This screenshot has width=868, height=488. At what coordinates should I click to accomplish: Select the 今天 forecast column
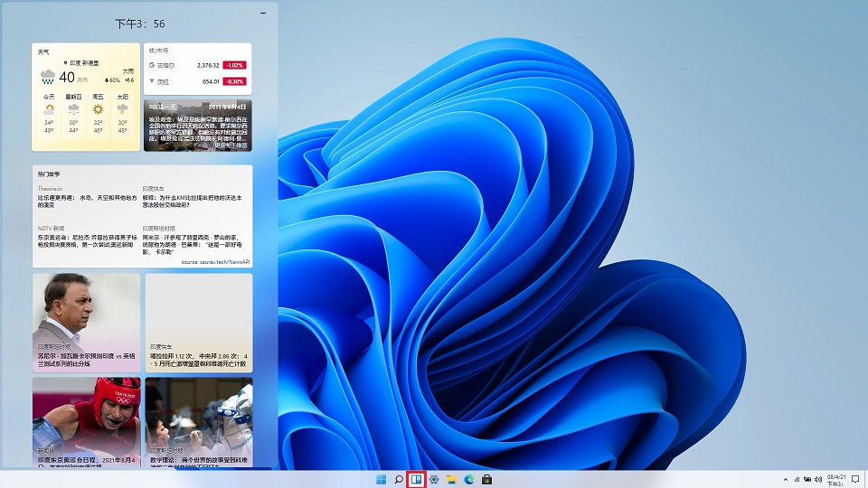[x=49, y=115]
